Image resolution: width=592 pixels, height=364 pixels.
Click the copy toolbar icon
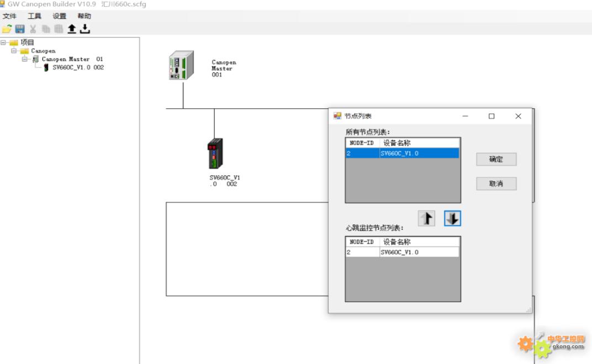46,29
